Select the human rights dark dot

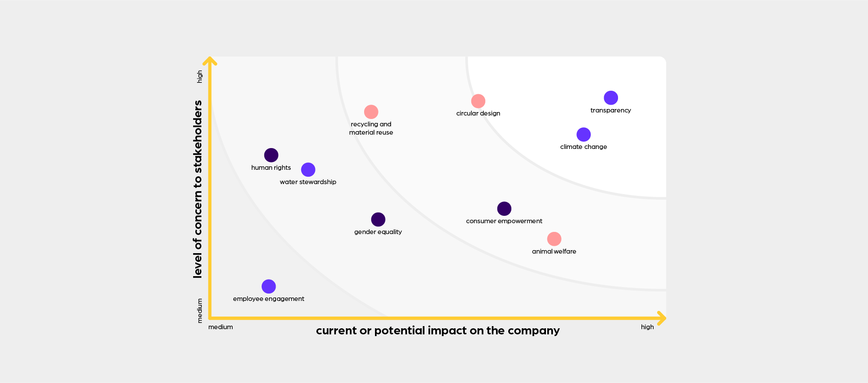[x=271, y=155]
